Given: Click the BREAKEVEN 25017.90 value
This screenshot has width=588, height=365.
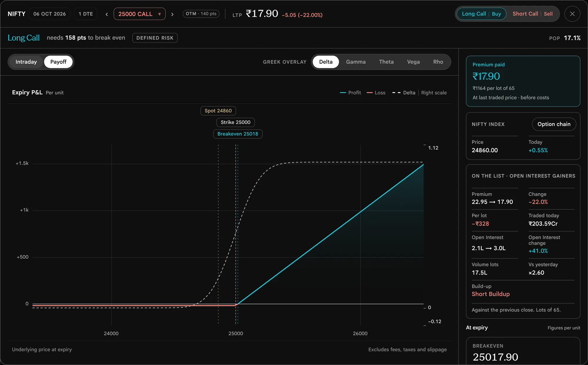Looking at the screenshot, I should [x=495, y=357].
